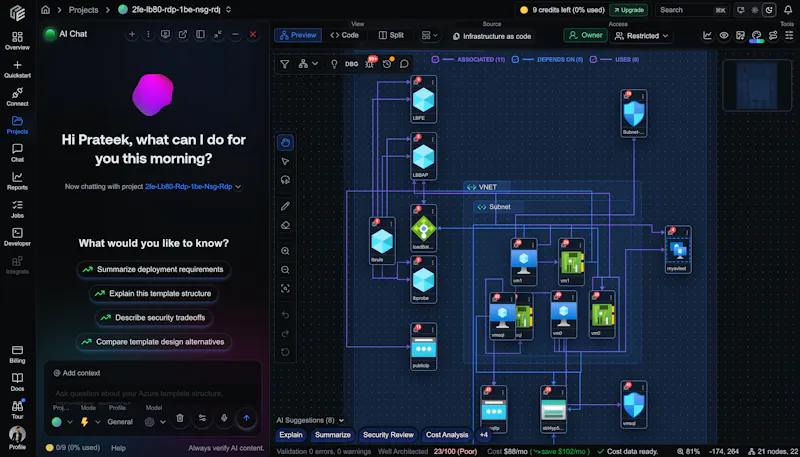The height and width of the screenshot is (457, 800).
Task: Open the analytics chart tool icon
Action: [707, 35]
